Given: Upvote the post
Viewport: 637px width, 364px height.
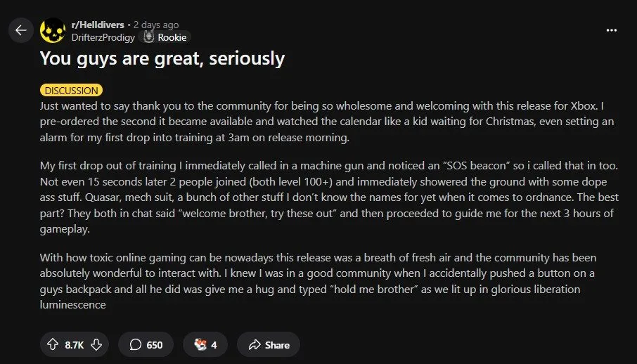Looking at the screenshot, I should pos(52,344).
